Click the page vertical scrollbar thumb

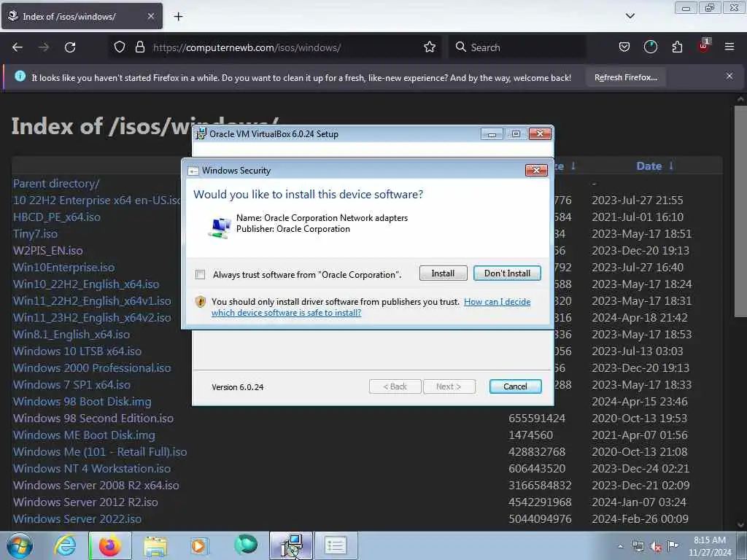point(740,211)
